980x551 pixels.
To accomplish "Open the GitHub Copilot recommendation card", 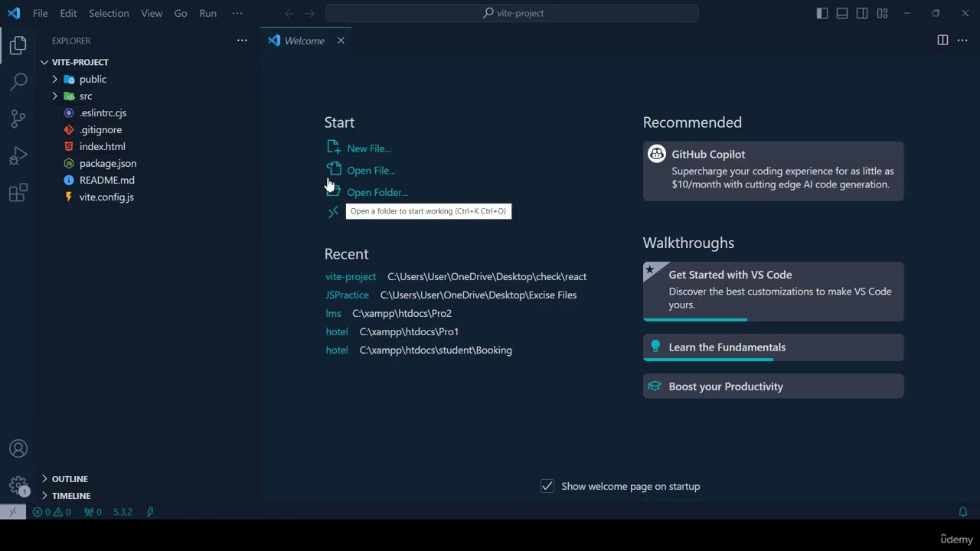I will coord(773,171).
